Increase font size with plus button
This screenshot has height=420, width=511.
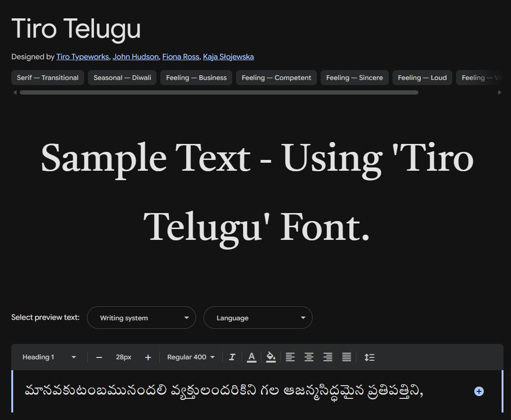click(x=148, y=357)
